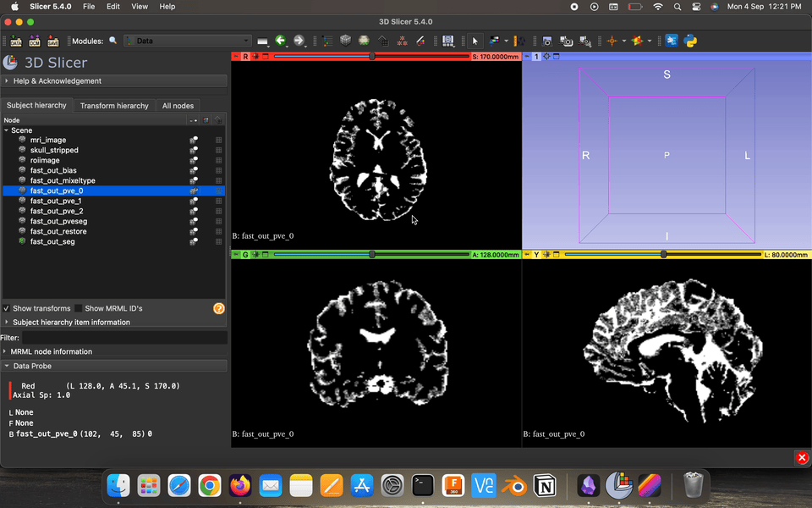Click the Load DICOM (DCM) icon
Image resolution: width=812 pixels, height=508 pixels.
coord(35,41)
